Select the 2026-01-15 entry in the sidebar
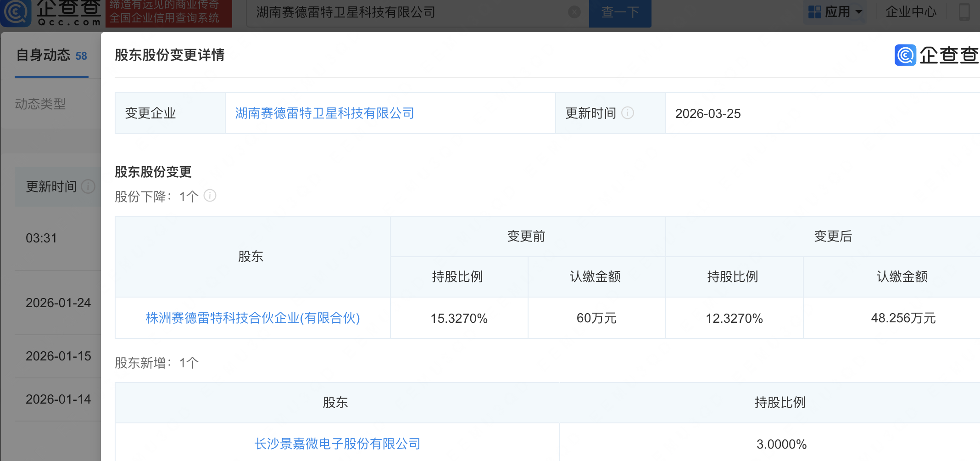The height and width of the screenshot is (461, 980). pos(58,356)
